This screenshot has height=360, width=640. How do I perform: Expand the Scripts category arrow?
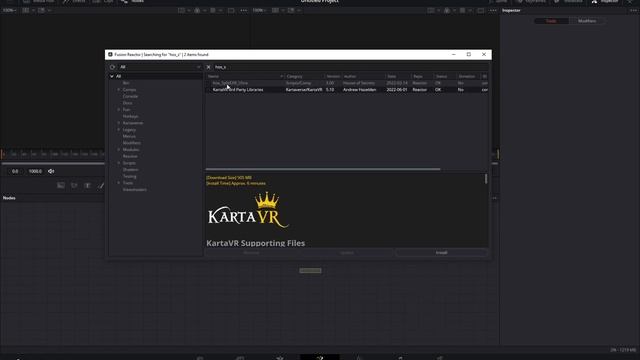point(119,163)
